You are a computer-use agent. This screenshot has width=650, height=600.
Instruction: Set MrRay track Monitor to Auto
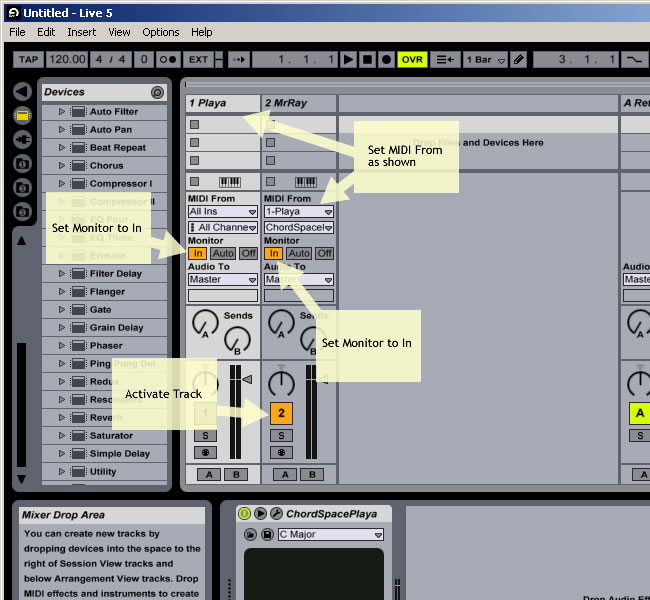299,253
